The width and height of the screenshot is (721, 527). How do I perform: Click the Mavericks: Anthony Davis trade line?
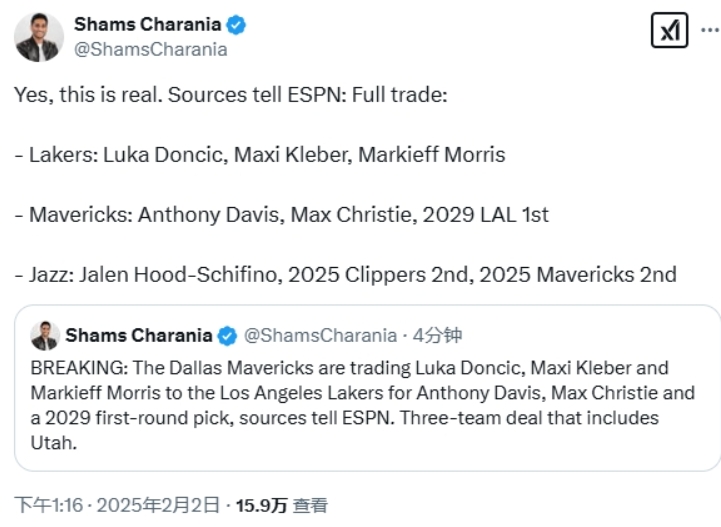pyautogui.click(x=281, y=214)
